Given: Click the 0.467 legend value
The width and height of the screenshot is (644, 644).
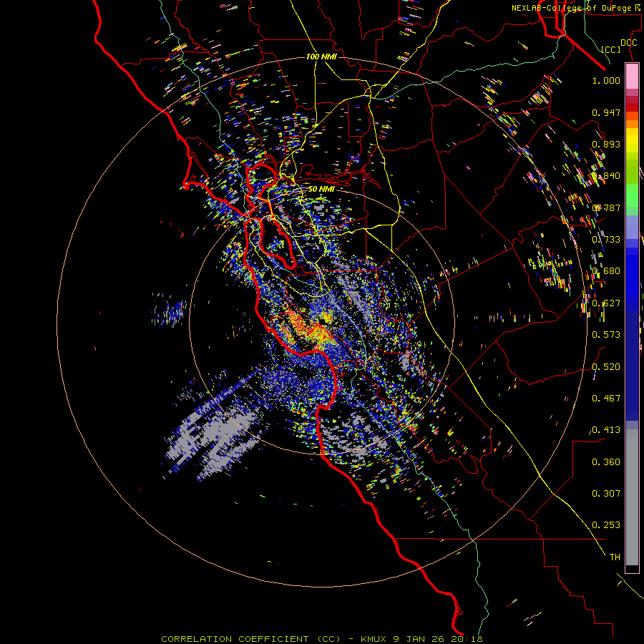Looking at the screenshot, I should point(606,399).
